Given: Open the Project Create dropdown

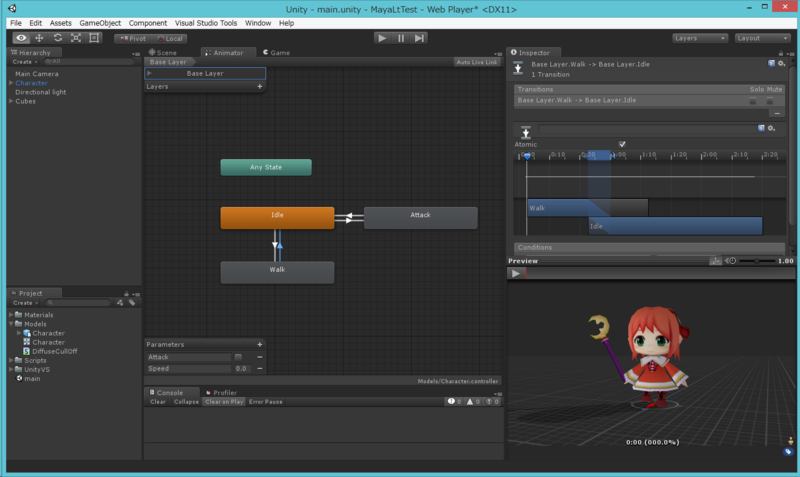Looking at the screenshot, I should coord(25,303).
